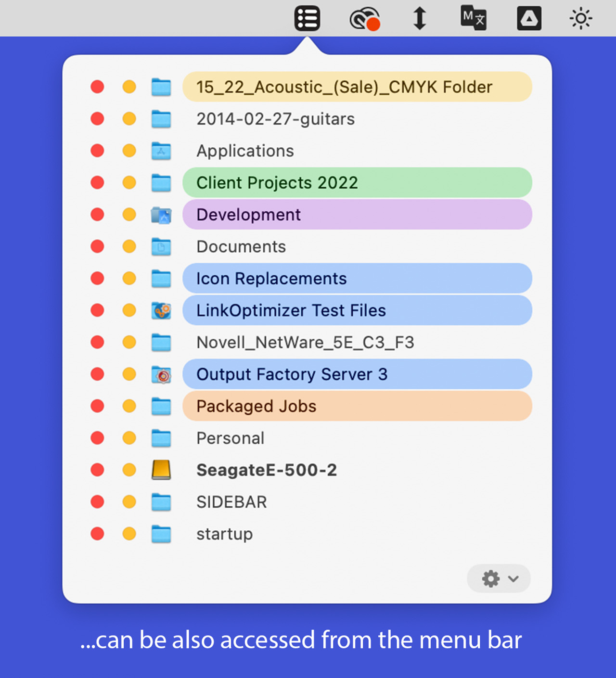
Task: Click the Adobe Creative Cloud menu bar icon
Action: (x=363, y=18)
